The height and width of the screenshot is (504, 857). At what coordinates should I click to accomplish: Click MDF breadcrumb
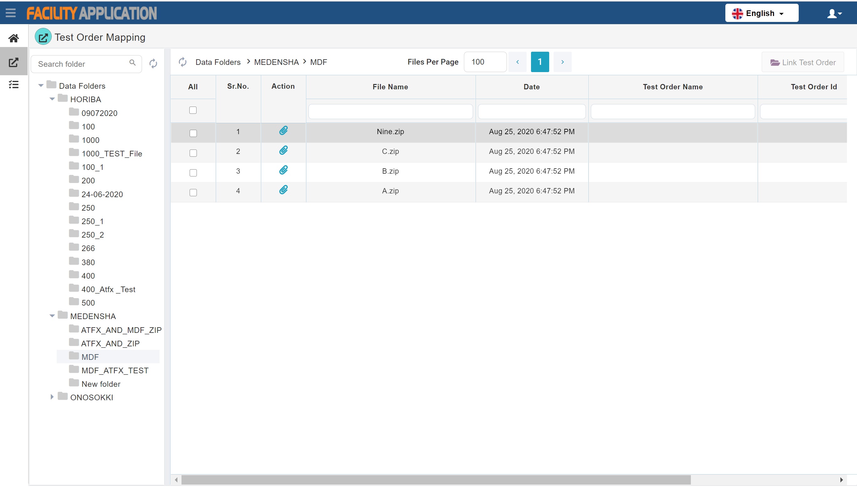[319, 62]
